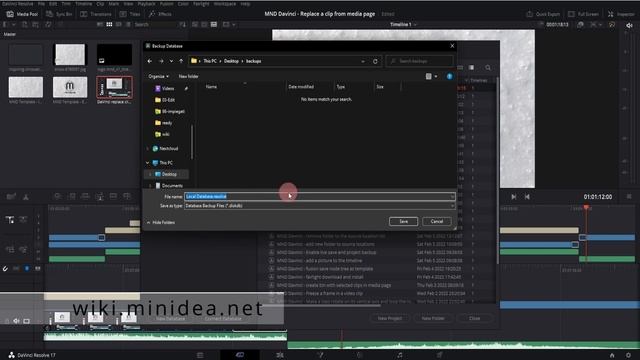Click the Cancel button
The width and height of the screenshot is (640, 360).
(x=437, y=221)
